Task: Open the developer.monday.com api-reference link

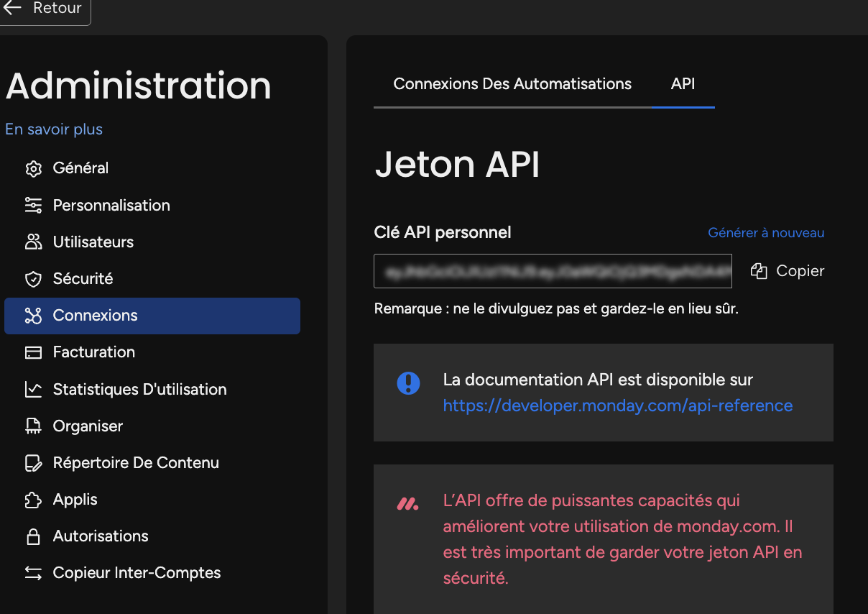Action: [618, 405]
